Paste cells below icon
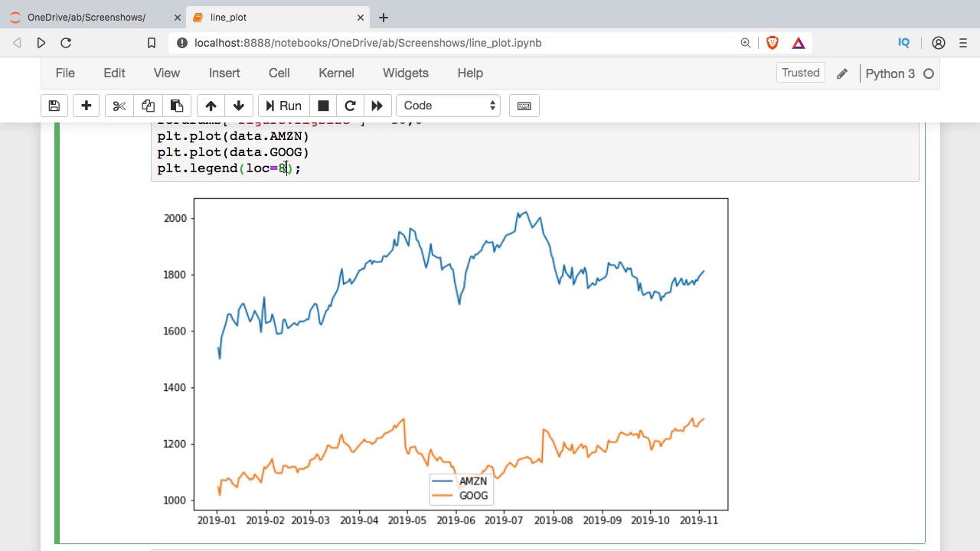 [x=177, y=106]
